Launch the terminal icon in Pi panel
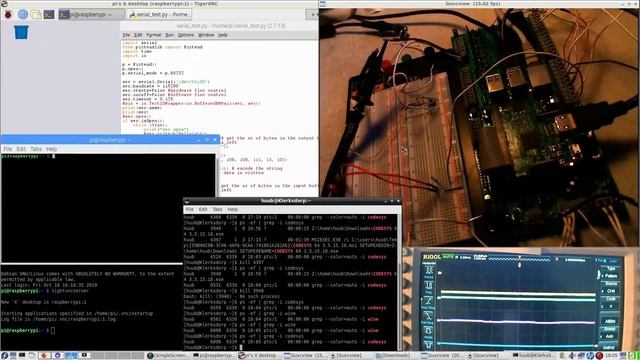 (x=49, y=15)
